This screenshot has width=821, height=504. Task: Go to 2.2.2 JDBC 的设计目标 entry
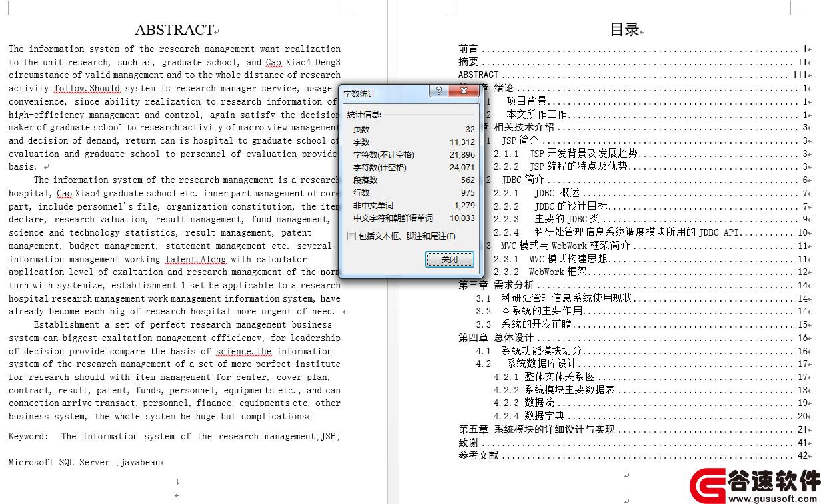pyautogui.click(x=650, y=206)
